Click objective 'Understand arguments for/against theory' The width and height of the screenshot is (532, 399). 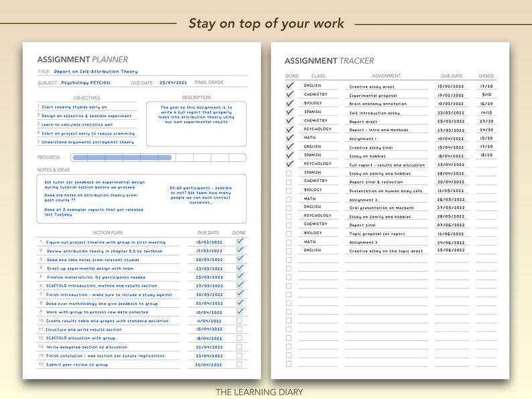tap(88, 142)
